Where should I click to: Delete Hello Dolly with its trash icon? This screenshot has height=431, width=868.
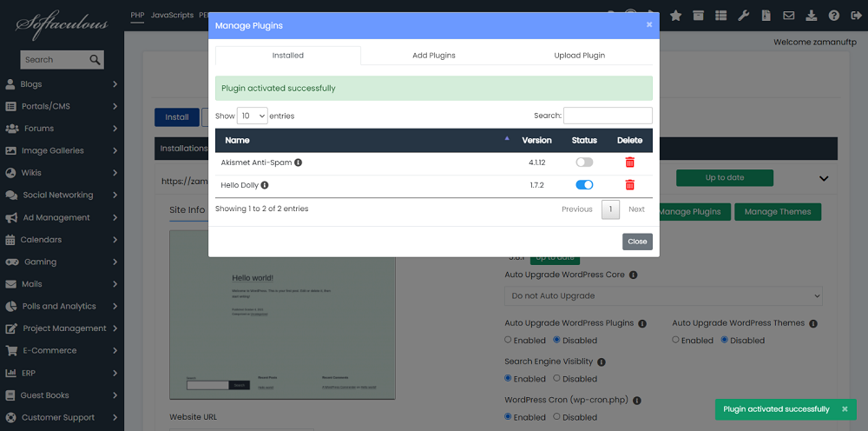(x=630, y=185)
